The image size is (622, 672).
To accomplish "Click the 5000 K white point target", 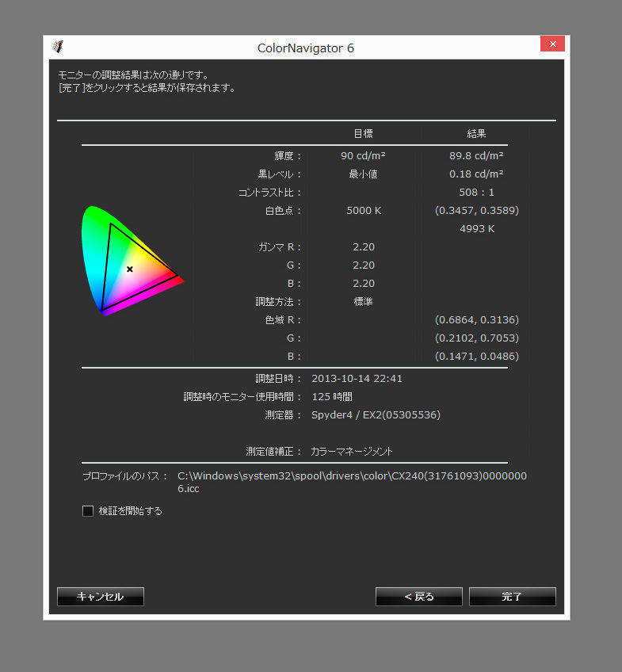I will (x=364, y=211).
